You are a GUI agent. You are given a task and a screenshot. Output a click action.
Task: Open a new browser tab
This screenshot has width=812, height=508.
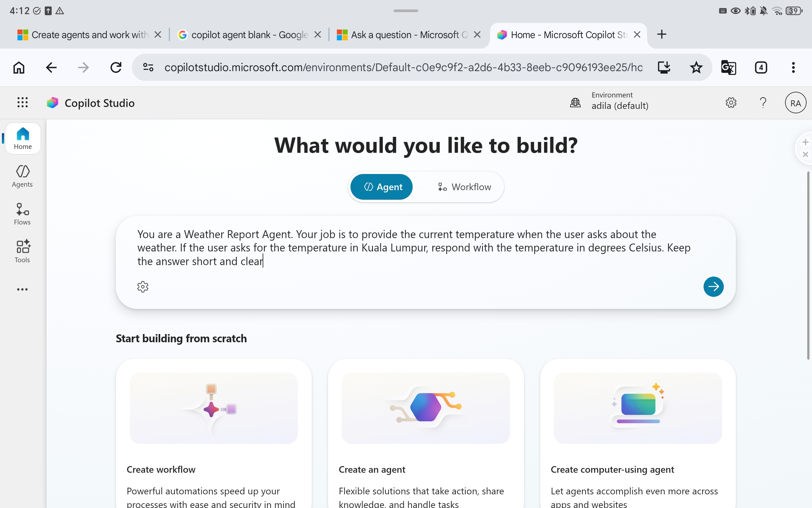[x=662, y=34]
